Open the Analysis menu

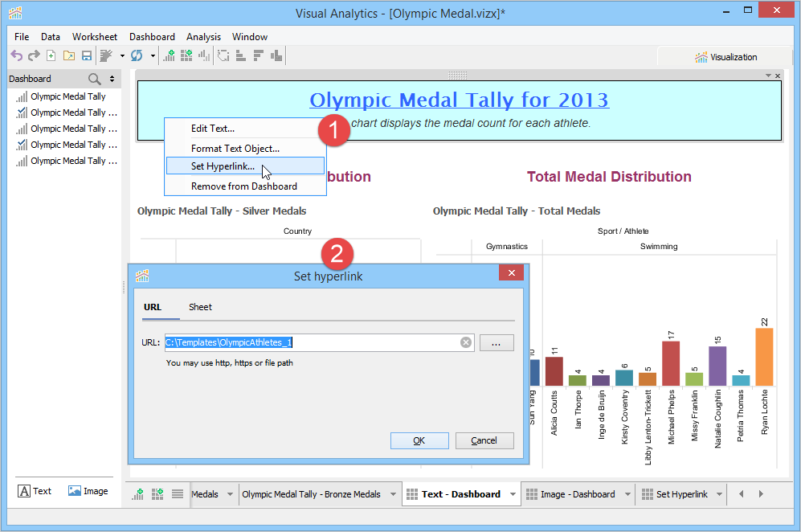[203, 37]
